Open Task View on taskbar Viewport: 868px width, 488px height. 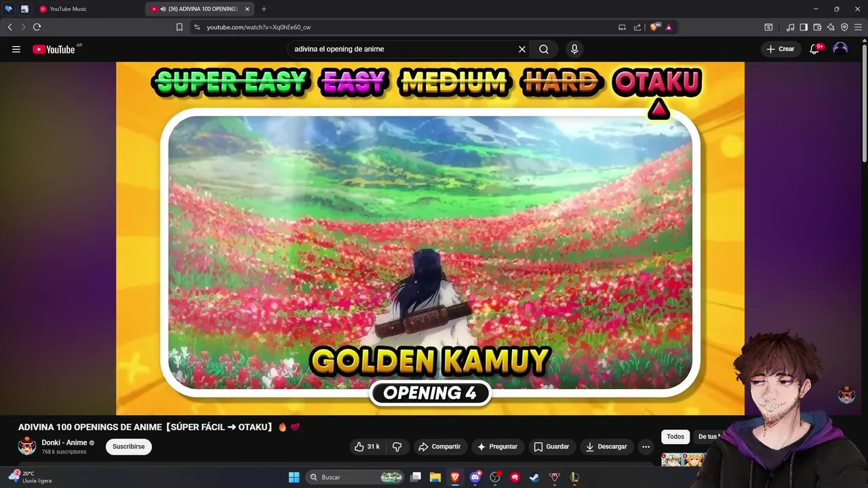click(x=416, y=477)
